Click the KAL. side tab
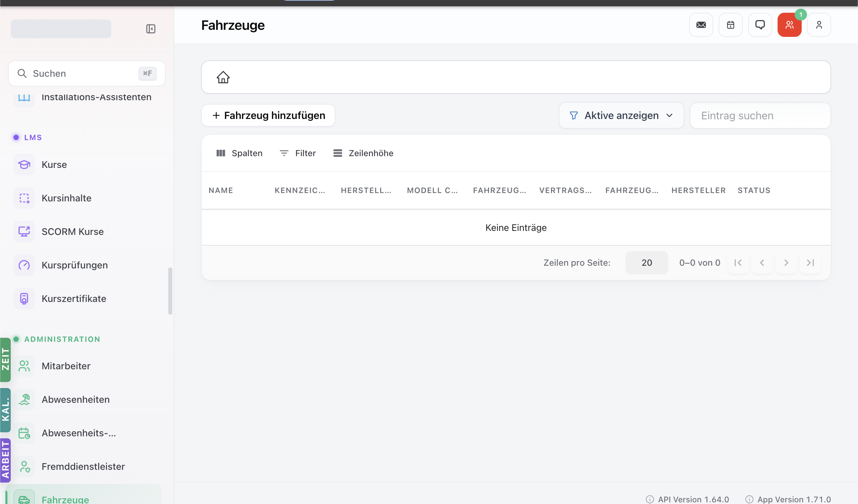Image resolution: width=858 pixels, height=504 pixels. [x=5, y=410]
